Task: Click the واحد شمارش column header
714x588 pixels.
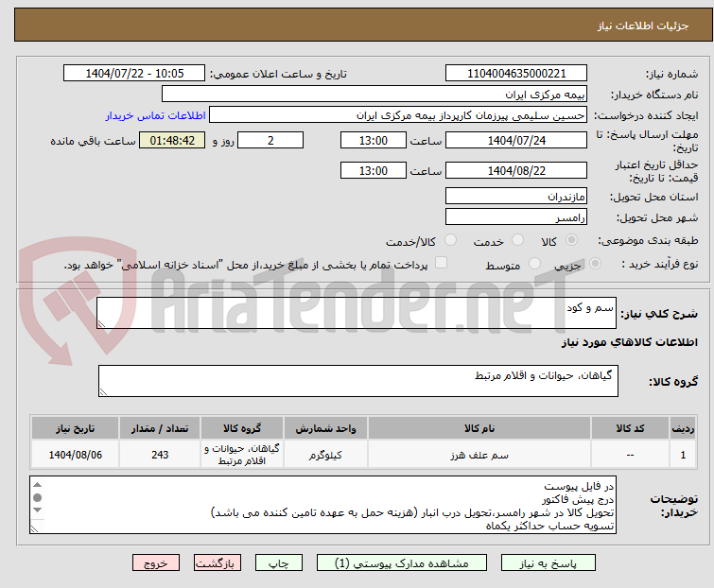Action: pos(325,428)
